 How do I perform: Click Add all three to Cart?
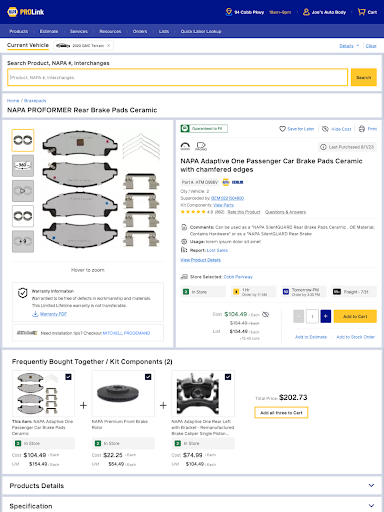pyautogui.click(x=281, y=413)
